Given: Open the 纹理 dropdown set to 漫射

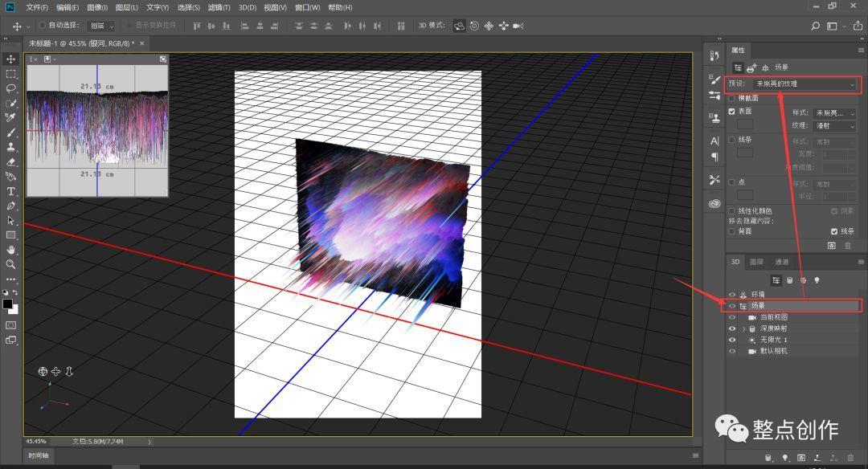Looking at the screenshot, I should (x=833, y=124).
